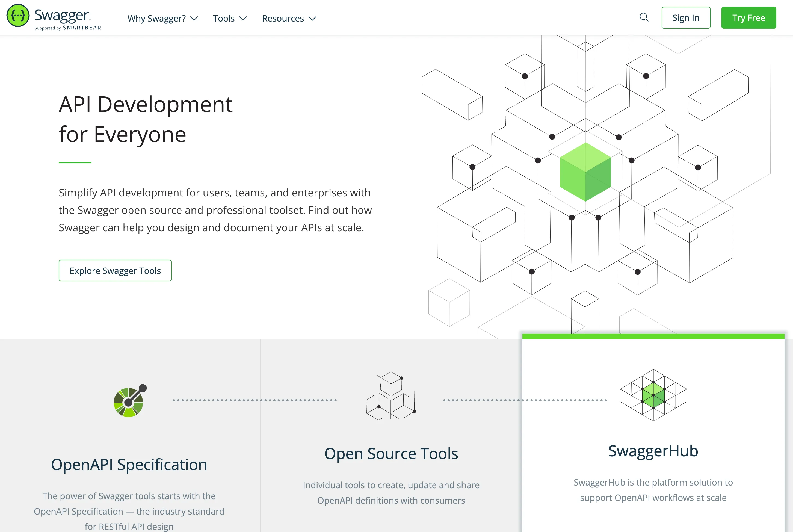
Task: Expand the Tools menu chevron
Action: click(x=243, y=18)
